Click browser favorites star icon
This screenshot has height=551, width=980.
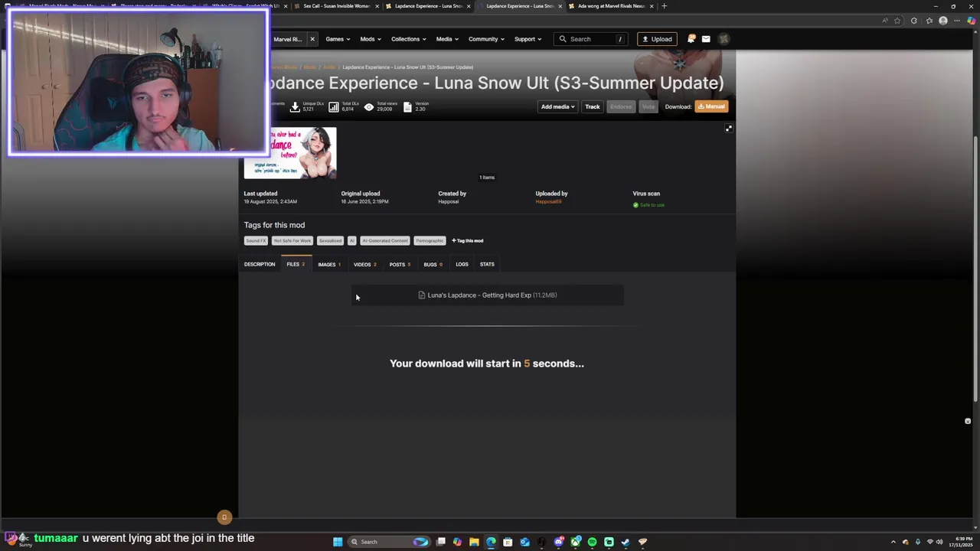[897, 21]
